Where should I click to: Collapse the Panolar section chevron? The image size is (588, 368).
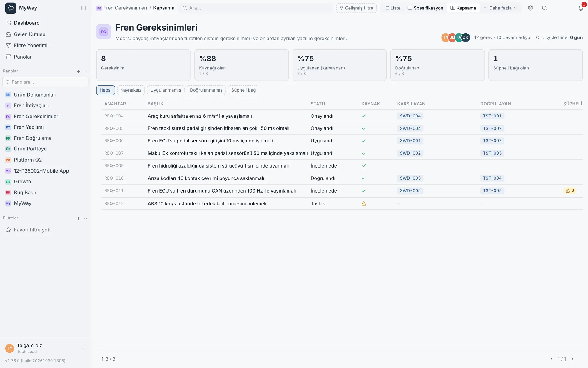click(86, 71)
